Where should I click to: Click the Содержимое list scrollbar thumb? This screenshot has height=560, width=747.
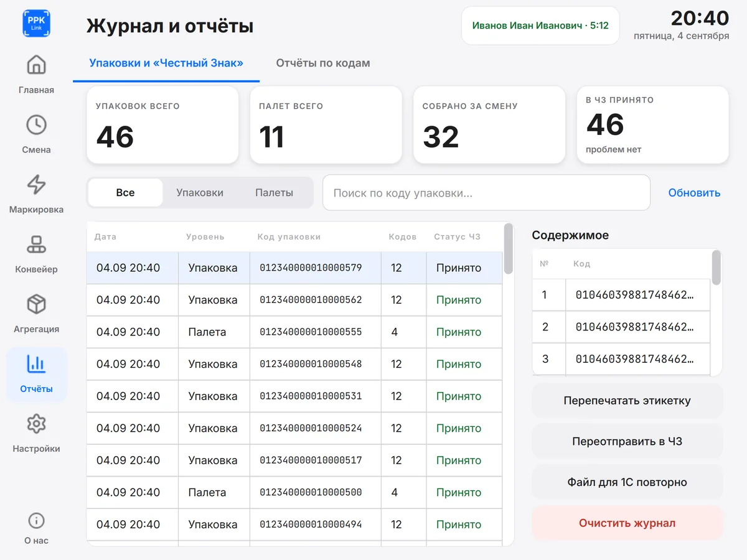716,268
